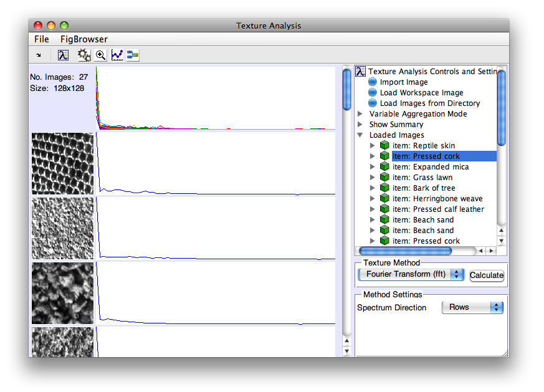Open the File menu
The image size is (544, 392).
[x=42, y=39]
